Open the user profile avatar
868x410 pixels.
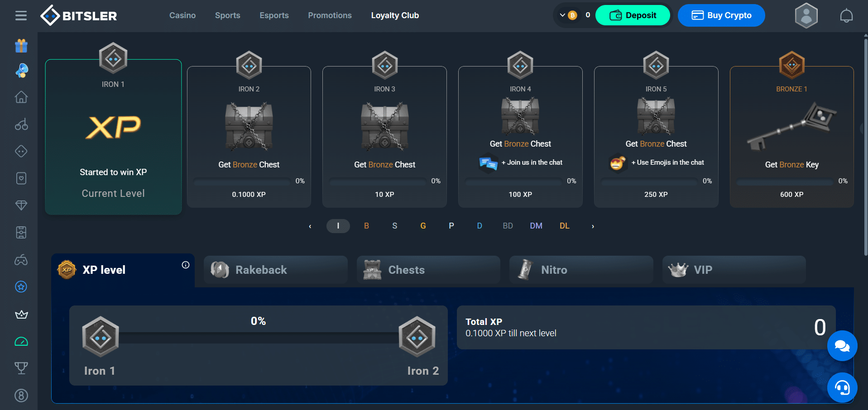(806, 16)
